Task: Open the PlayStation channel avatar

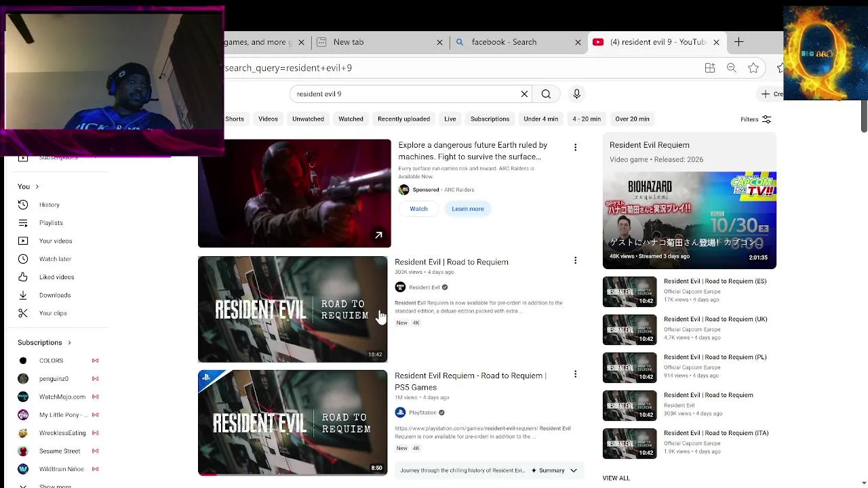Action: pos(400,413)
